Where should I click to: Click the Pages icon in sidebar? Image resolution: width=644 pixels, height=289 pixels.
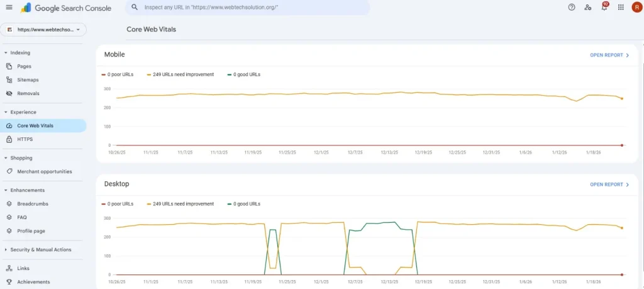(x=9, y=66)
